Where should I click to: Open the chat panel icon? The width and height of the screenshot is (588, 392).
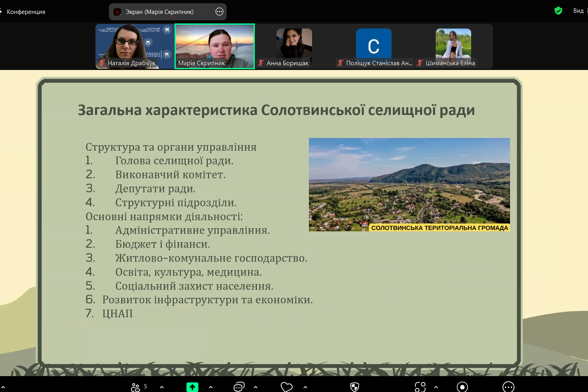[x=239, y=387]
